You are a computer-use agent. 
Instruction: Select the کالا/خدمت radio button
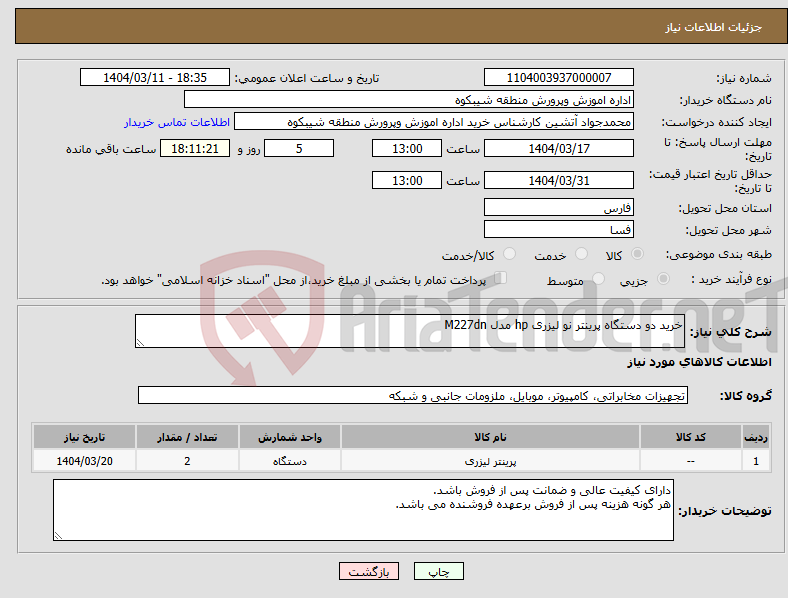[x=509, y=254]
